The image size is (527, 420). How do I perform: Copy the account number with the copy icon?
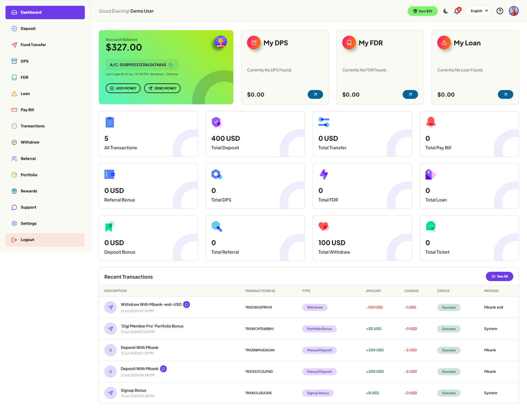tap(171, 65)
